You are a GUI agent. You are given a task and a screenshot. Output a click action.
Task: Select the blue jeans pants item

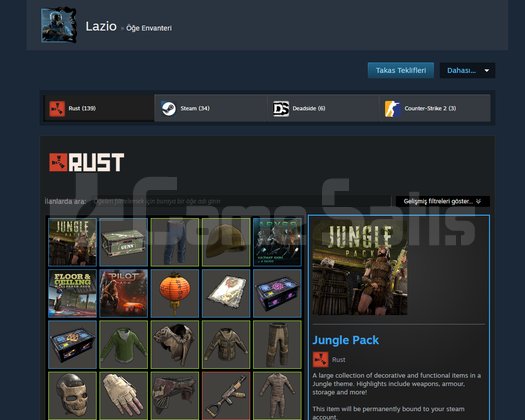(175, 242)
